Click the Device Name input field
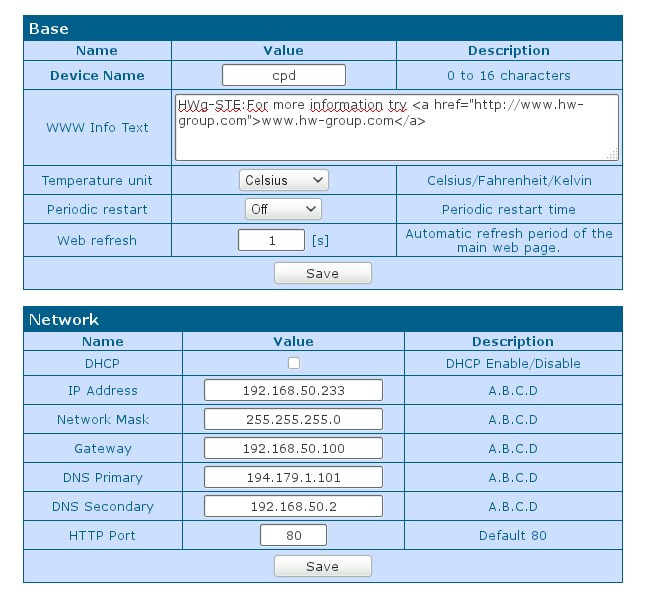The height and width of the screenshot is (597, 654). tap(283, 75)
